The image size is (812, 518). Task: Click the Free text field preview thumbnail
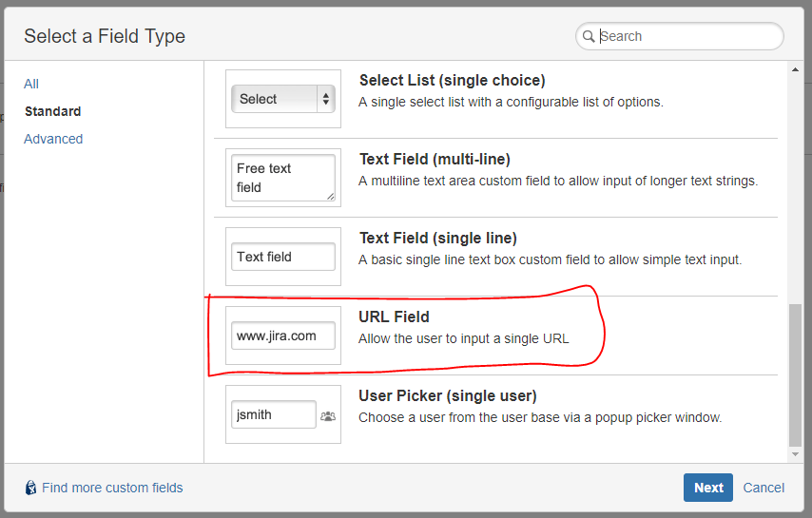[283, 178]
